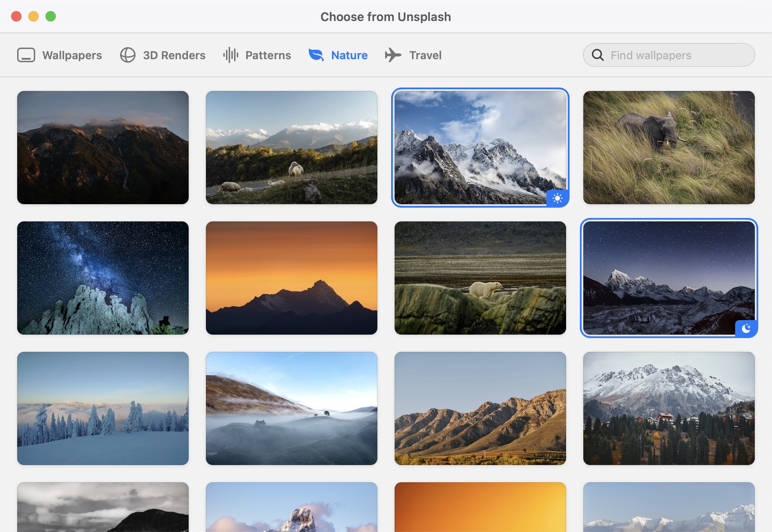Select the polar bear on rocks wallpaper
The image size is (772, 532).
(480, 278)
